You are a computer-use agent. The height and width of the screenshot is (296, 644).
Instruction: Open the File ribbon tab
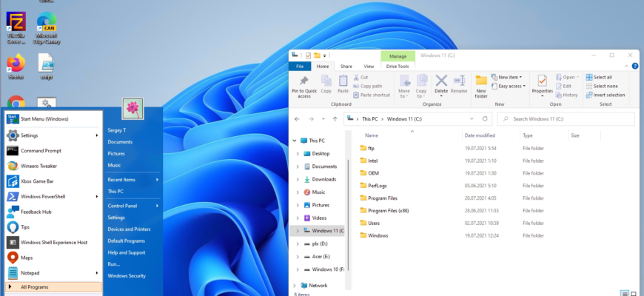(300, 67)
